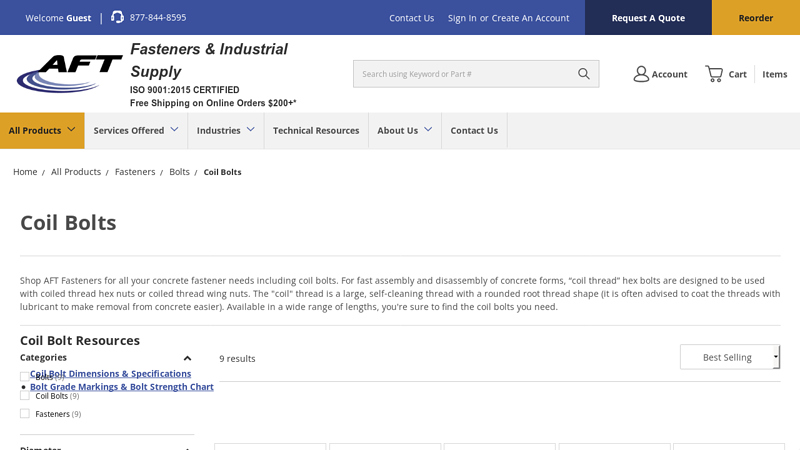800x450 pixels.
Task: Check the Coil Bolts category checkbox
Action: point(25,395)
